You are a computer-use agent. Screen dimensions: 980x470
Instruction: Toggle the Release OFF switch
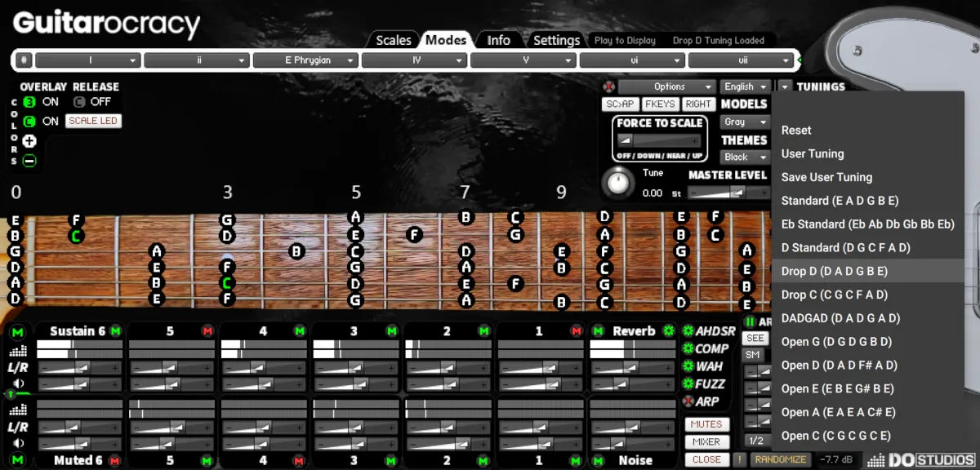(x=79, y=102)
